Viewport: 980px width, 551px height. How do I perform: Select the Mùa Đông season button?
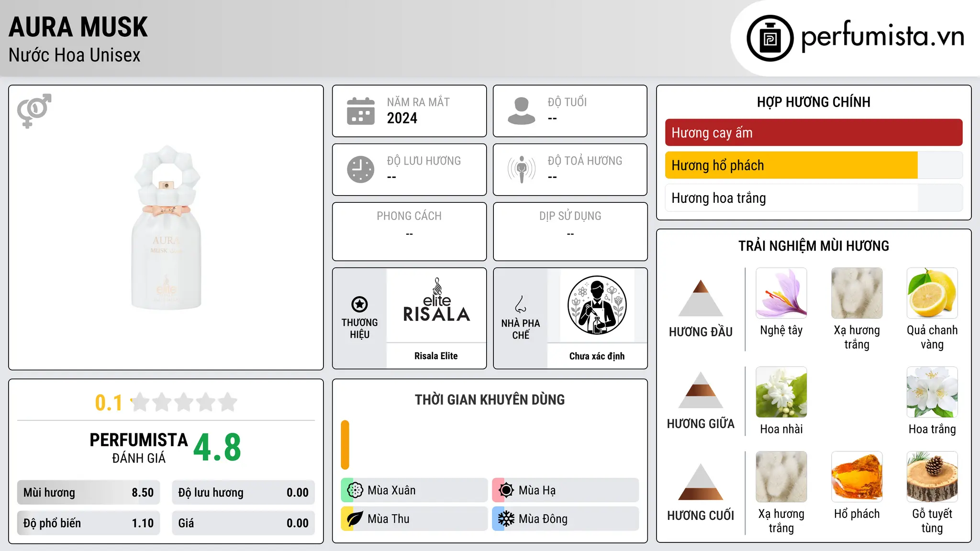pos(566,519)
